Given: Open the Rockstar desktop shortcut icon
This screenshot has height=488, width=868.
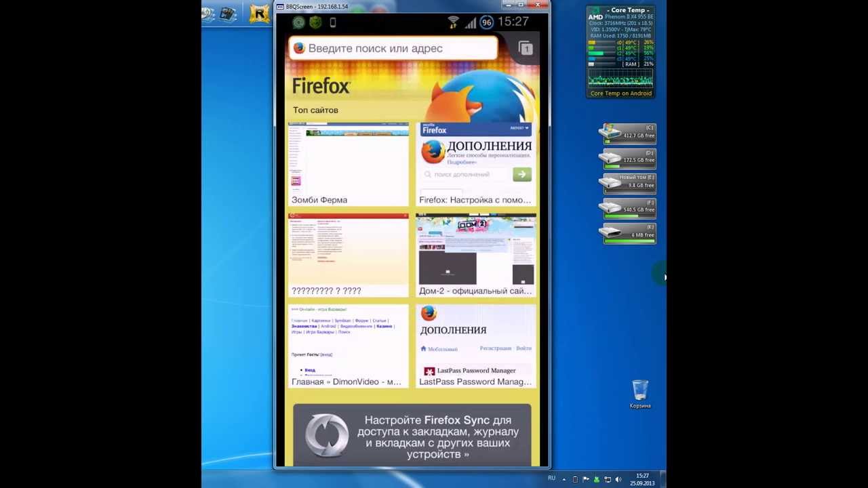Looking at the screenshot, I should pos(259,14).
